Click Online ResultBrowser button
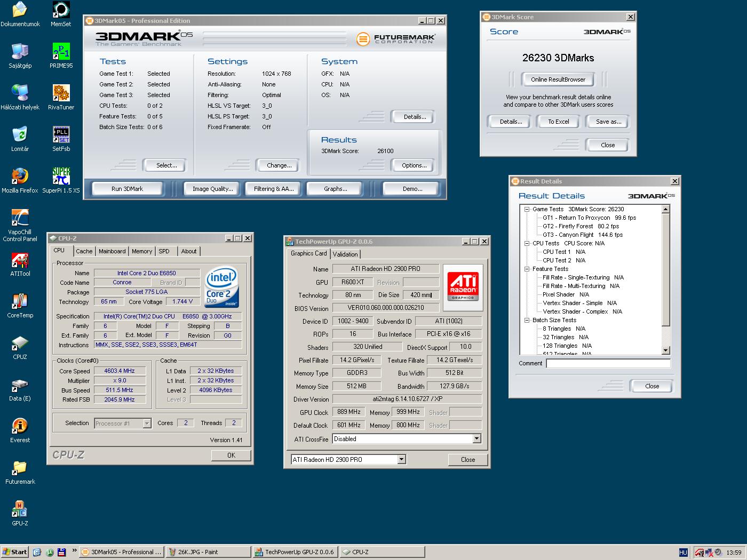The height and width of the screenshot is (560, 747). pyautogui.click(x=558, y=79)
